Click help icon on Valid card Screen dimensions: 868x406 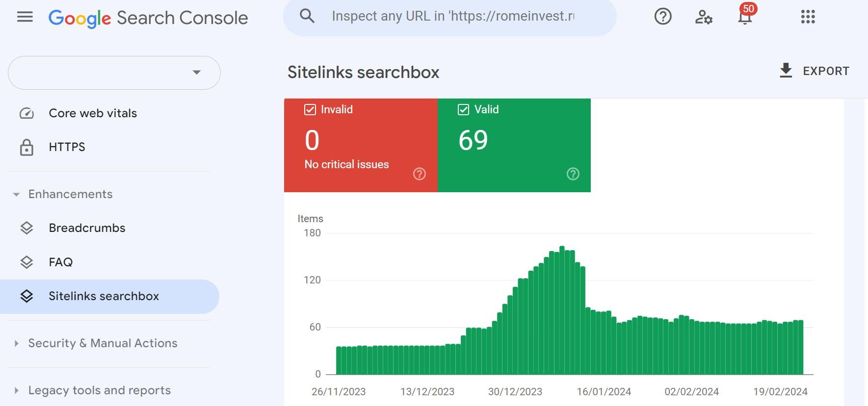point(573,174)
